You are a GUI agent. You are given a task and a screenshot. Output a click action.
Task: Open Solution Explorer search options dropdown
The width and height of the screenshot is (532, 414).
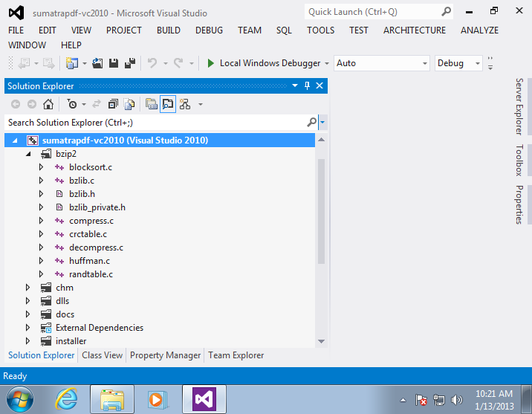tap(322, 122)
